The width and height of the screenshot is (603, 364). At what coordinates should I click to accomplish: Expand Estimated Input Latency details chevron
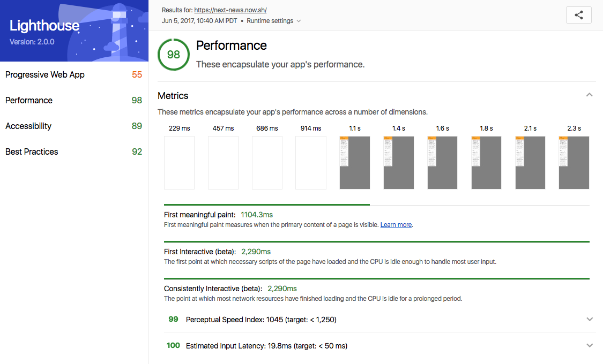(590, 345)
